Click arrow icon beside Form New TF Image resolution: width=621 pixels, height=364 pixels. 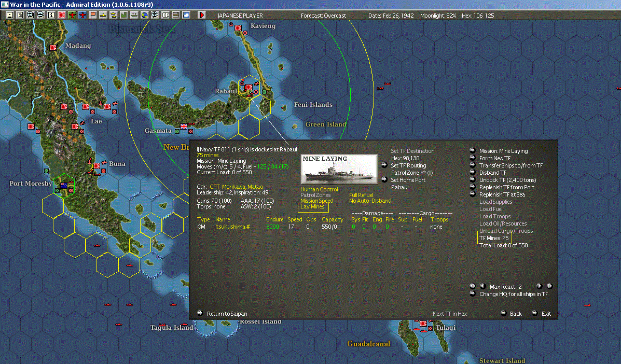tap(473, 158)
